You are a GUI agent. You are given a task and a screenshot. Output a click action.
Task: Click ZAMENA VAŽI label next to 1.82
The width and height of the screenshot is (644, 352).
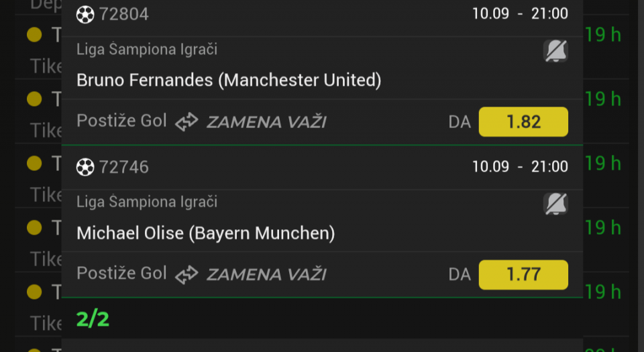[x=266, y=122]
